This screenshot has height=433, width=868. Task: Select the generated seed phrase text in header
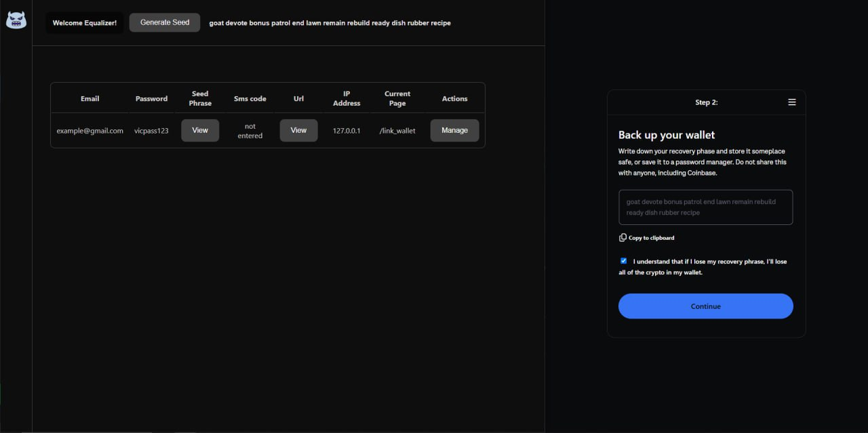click(x=330, y=23)
